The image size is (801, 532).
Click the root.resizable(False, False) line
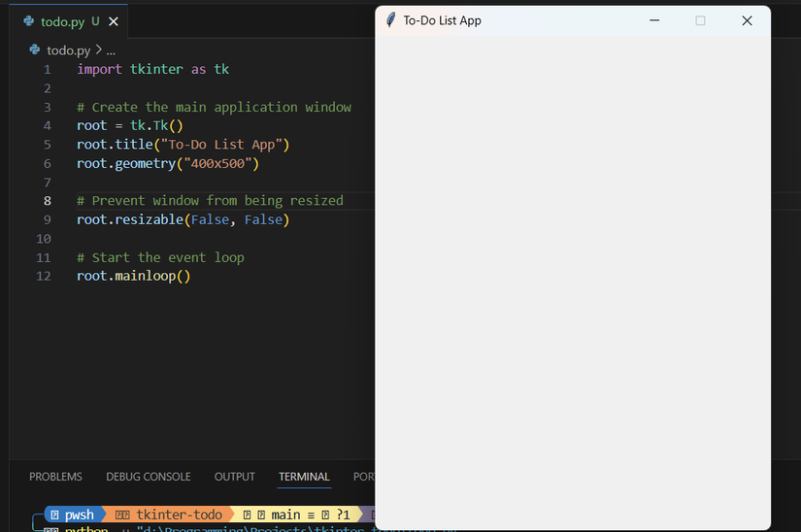(x=183, y=219)
